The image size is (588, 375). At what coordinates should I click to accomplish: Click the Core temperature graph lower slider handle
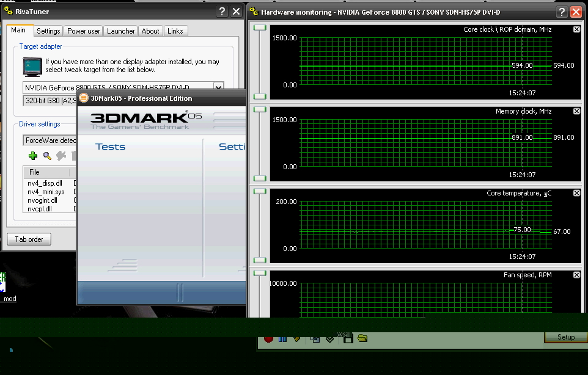click(x=260, y=260)
